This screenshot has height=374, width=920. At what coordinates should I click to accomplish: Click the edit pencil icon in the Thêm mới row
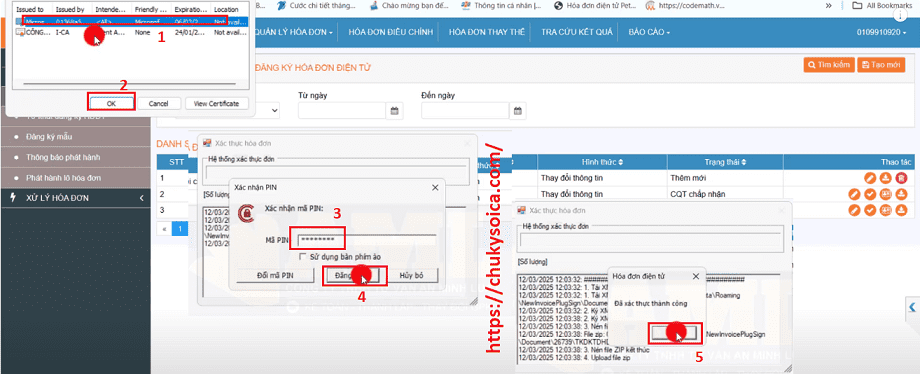[x=870, y=178]
